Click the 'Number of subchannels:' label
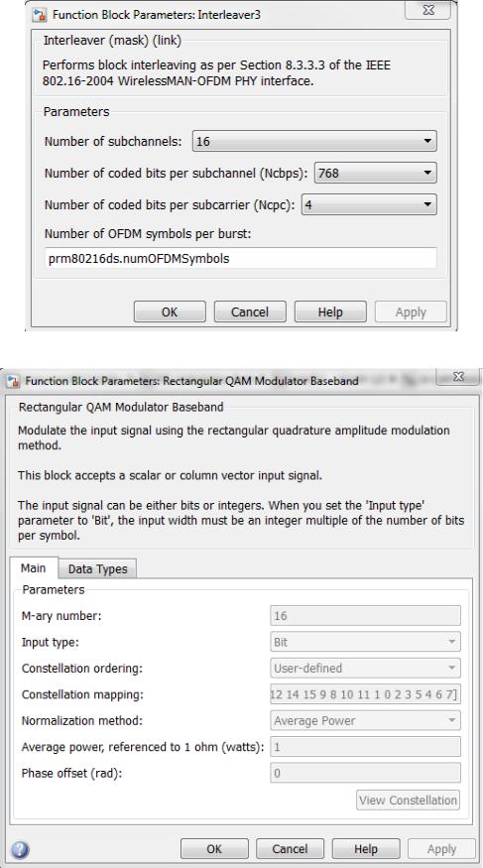Viewport: 483px width, 868px height. coord(113,141)
